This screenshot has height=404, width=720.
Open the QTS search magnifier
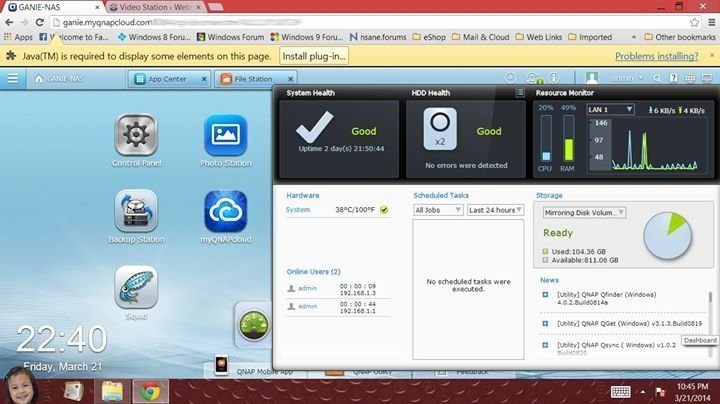coord(657,79)
